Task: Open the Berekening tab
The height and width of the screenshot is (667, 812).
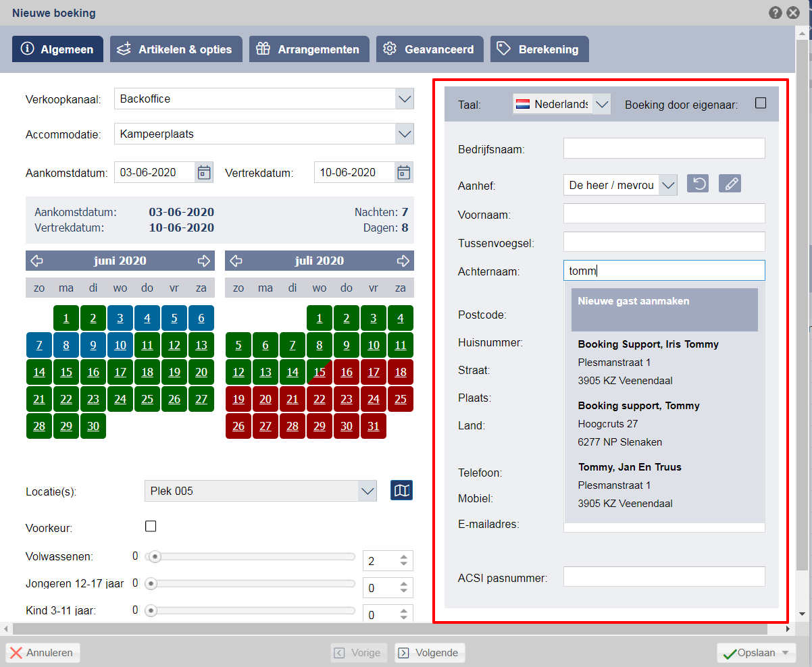Action: click(x=539, y=49)
